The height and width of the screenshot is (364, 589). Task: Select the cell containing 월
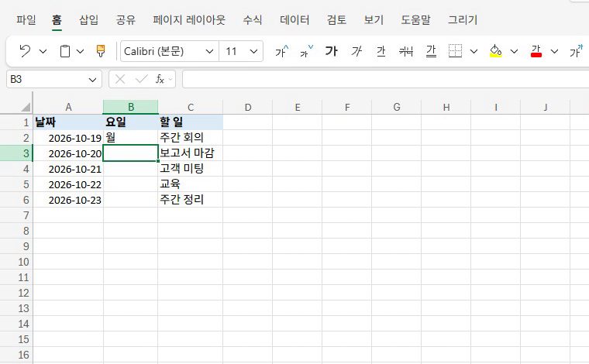tap(131, 138)
